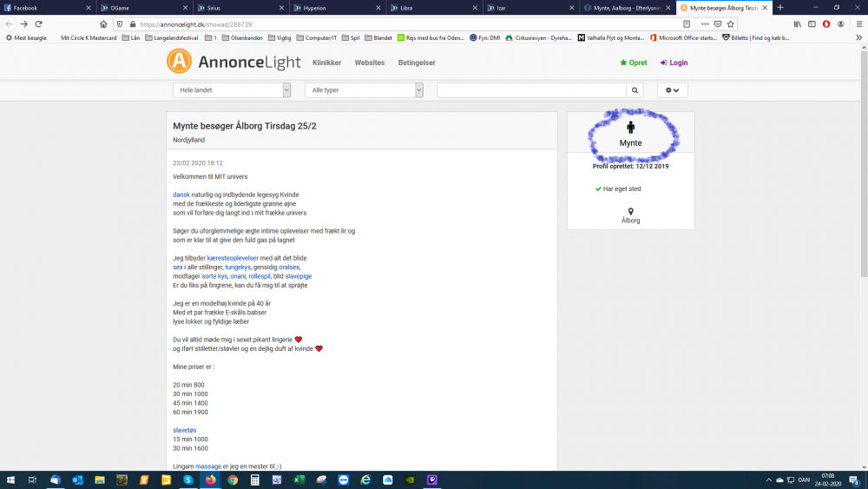Open Twitch from the taskbar

(x=431, y=480)
